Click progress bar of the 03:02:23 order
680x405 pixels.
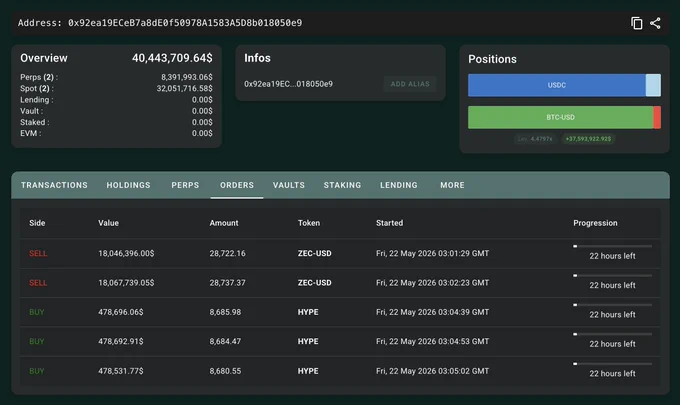click(612, 275)
